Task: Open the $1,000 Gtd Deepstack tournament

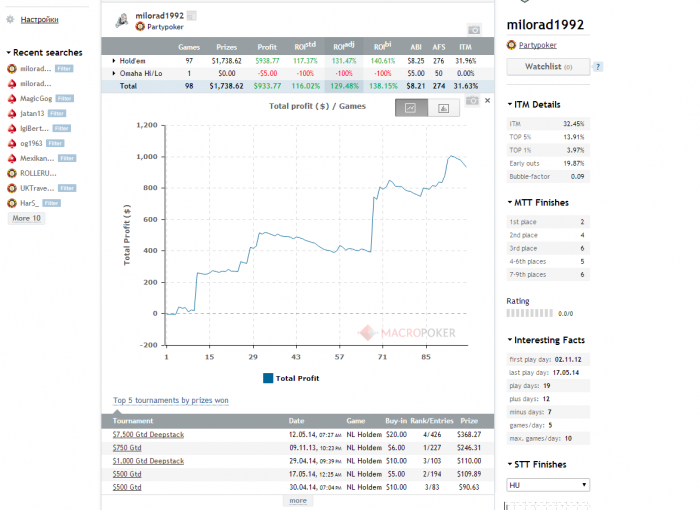Action: tap(148, 461)
